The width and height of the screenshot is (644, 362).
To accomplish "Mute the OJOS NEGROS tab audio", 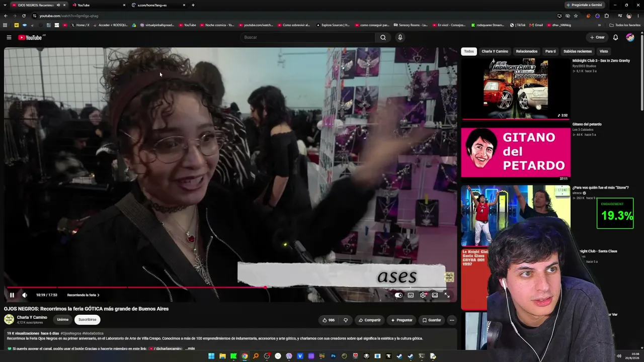I will (58, 5).
